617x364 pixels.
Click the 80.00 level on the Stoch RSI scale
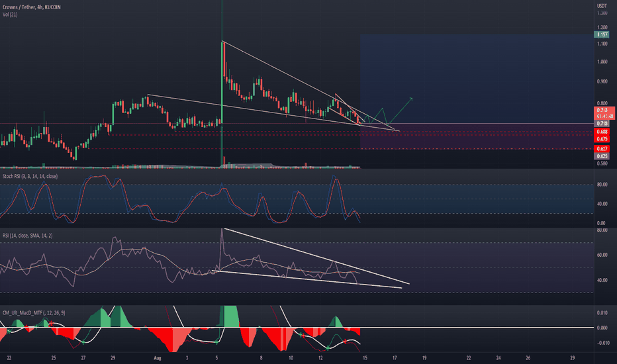click(602, 184)
